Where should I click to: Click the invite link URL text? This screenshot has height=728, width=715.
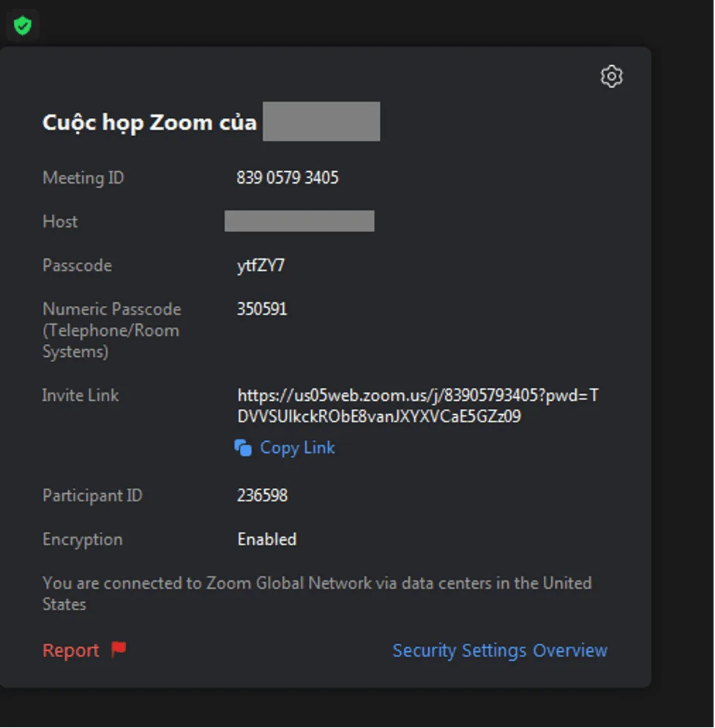tap(417, 406)
